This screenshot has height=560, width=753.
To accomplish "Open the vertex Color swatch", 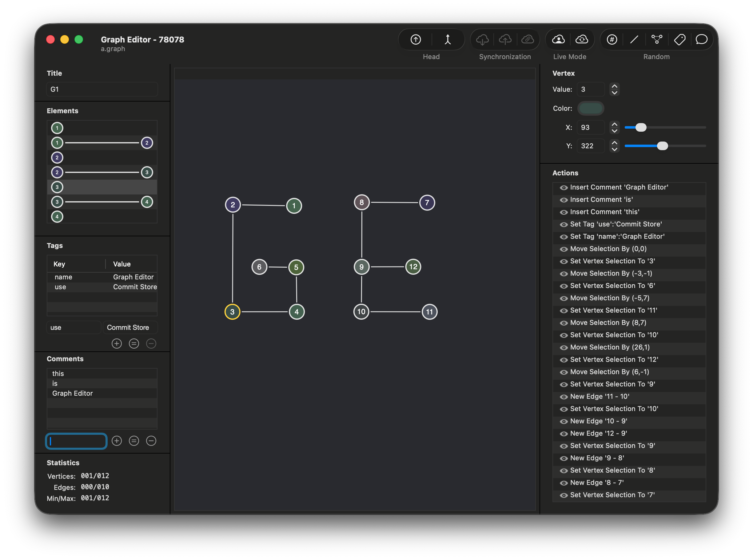I will [x=590, y=109].
